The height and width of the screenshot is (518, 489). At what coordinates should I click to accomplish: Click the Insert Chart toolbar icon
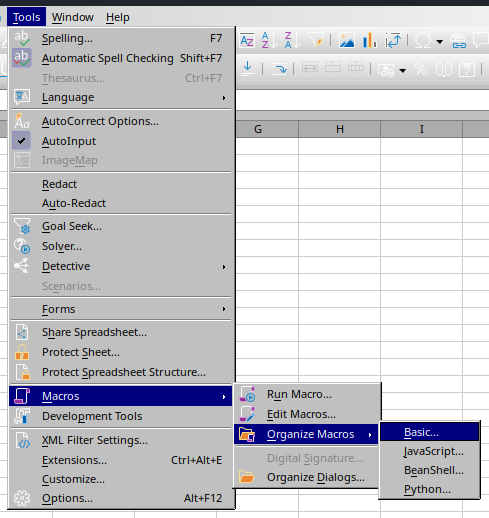pos(369,40)
